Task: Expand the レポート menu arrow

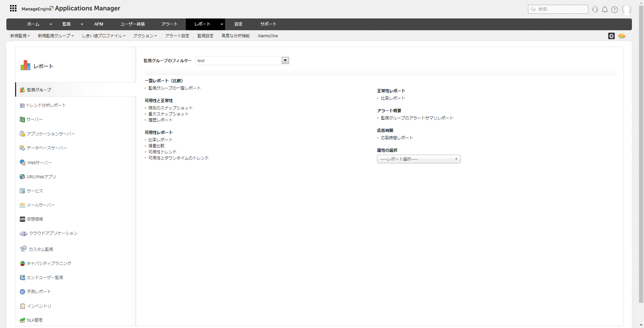Action: coord(222,24)
